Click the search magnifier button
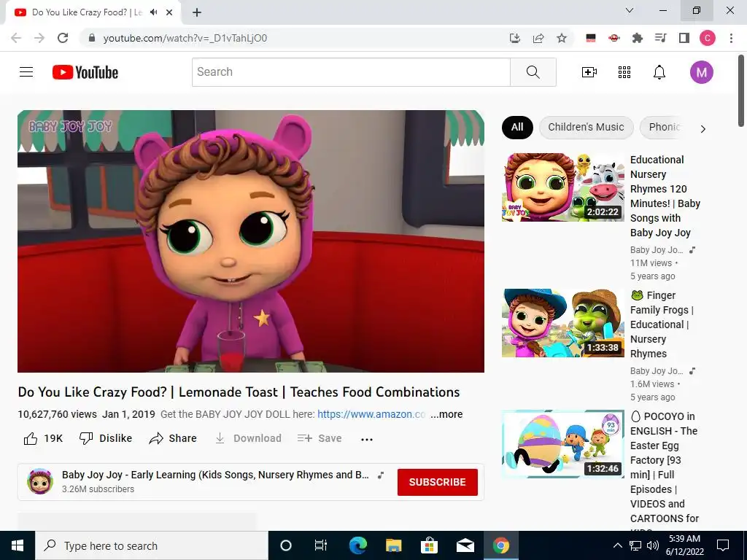This screenshot has height=560, width=747. click(x=533, y=72)
